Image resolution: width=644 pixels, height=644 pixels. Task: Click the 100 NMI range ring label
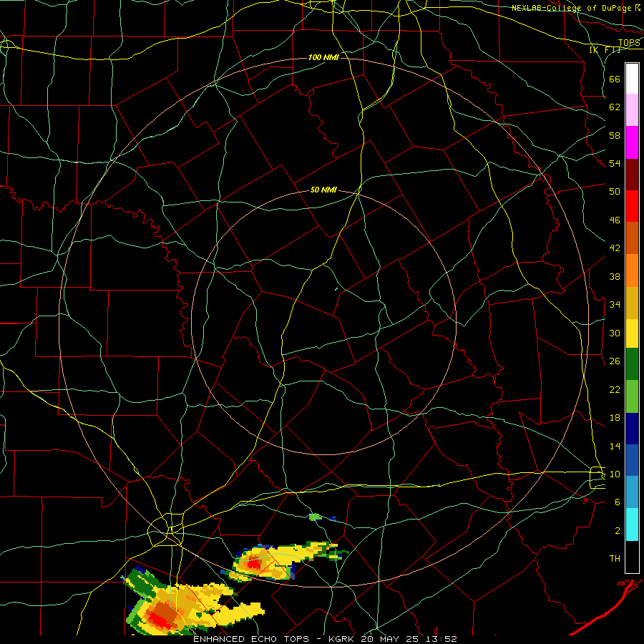click(323, 57)
